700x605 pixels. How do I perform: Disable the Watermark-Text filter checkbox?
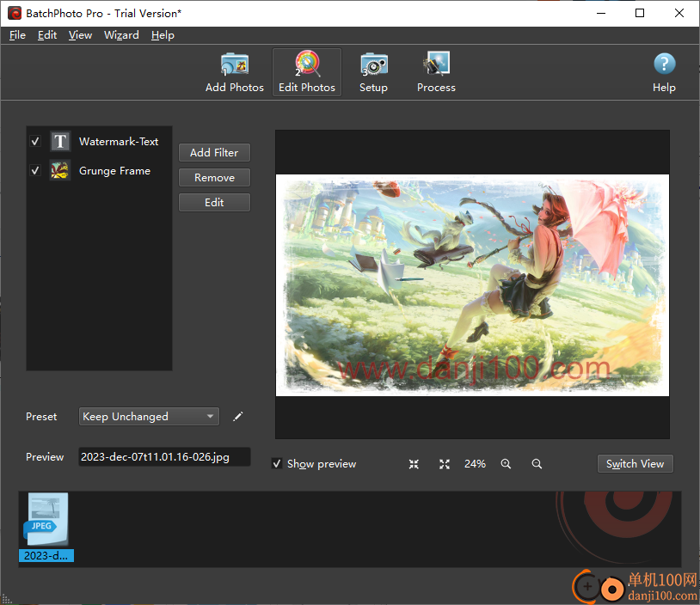coord(35,142)
